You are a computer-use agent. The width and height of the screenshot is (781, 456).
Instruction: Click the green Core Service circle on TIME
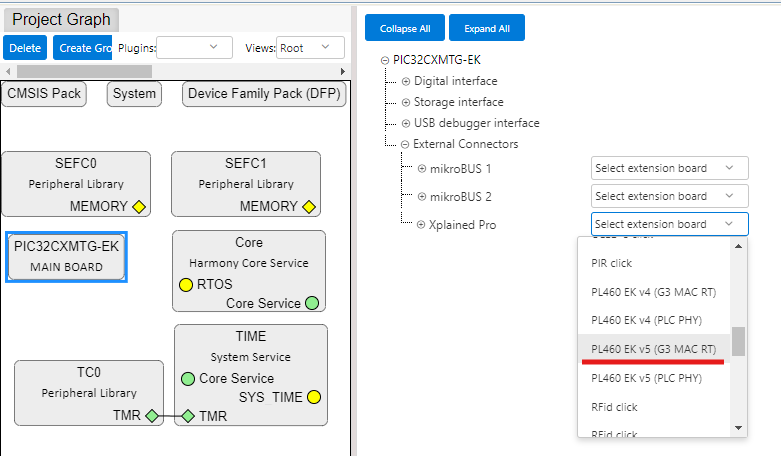click(188, 379)
